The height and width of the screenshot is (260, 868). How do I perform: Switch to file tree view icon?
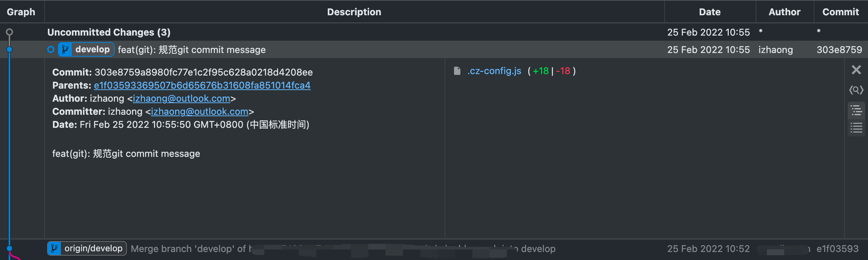856,110
